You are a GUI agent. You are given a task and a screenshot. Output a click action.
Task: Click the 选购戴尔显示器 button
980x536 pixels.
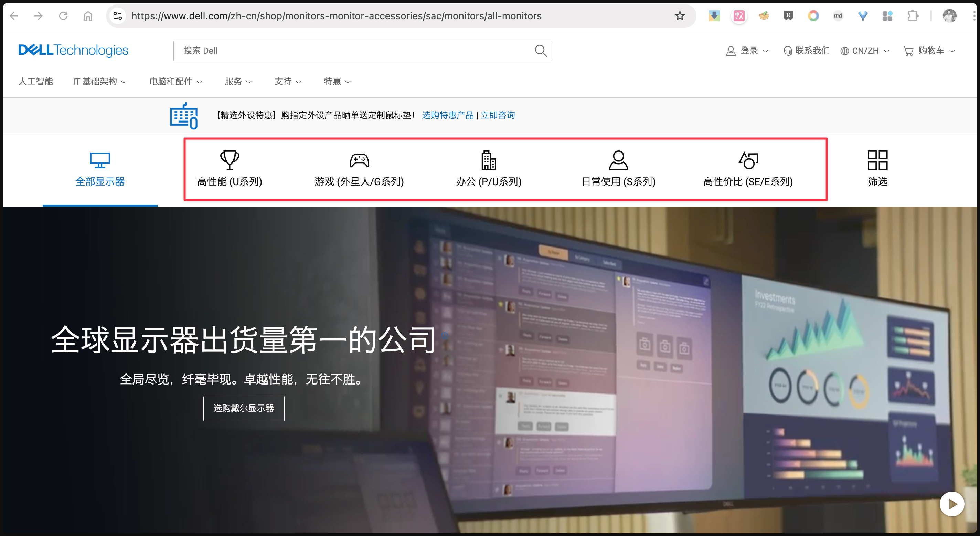(x=244, y=408)
